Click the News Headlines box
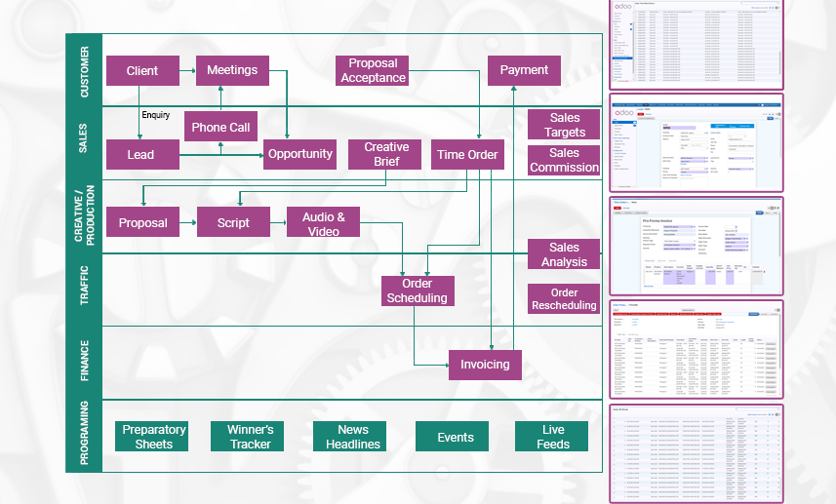The height and width of the screenshot is (504, 836). 350,437
